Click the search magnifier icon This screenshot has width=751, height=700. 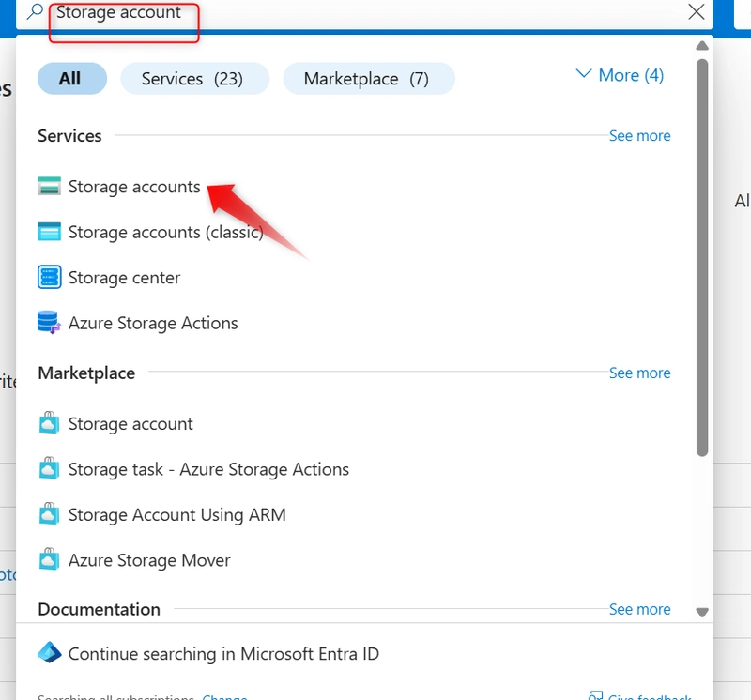35,11
